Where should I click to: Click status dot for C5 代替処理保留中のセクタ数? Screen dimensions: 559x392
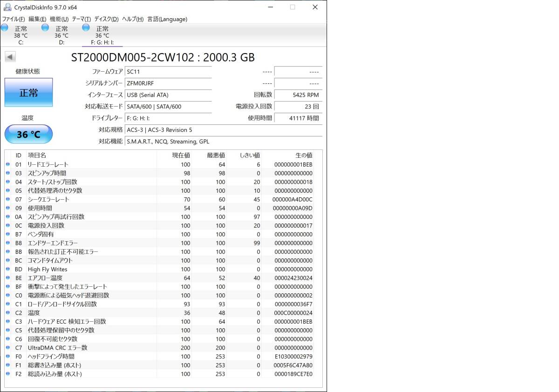7,330
